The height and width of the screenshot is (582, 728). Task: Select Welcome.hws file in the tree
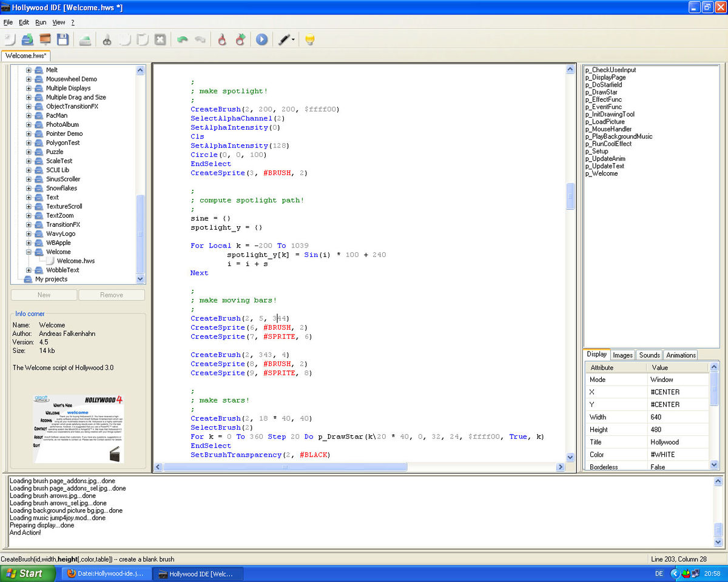76,261
